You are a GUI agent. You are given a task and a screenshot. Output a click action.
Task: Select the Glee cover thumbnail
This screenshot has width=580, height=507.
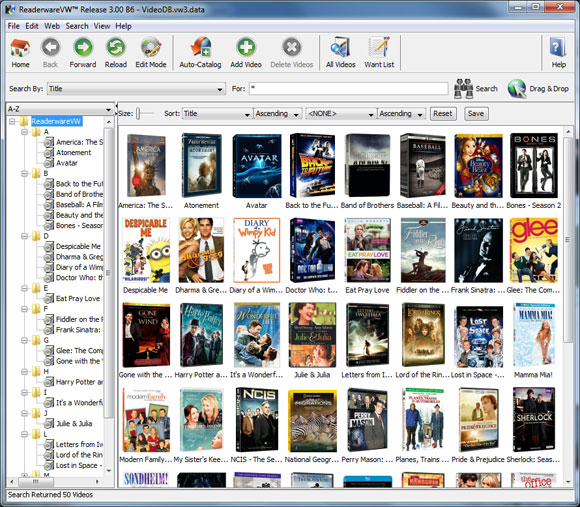click(x=533, y=250)
